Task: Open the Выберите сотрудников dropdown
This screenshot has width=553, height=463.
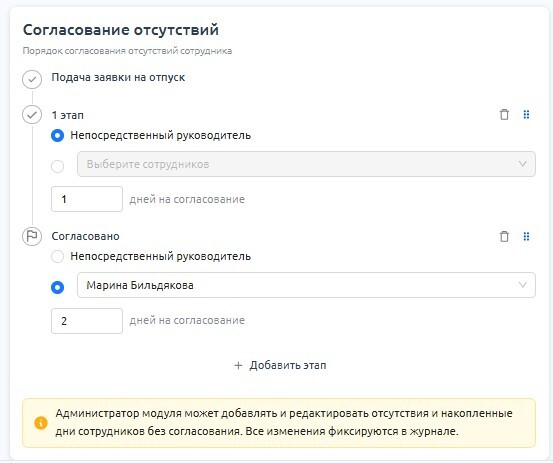Action: tap(306, 164)
